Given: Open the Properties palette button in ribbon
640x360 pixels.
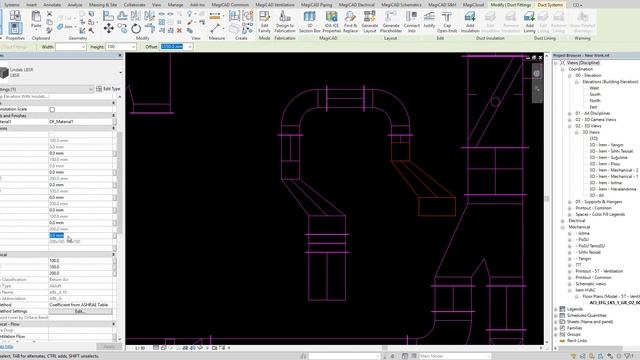Looking at the screenshot, I should pos(15,29).
